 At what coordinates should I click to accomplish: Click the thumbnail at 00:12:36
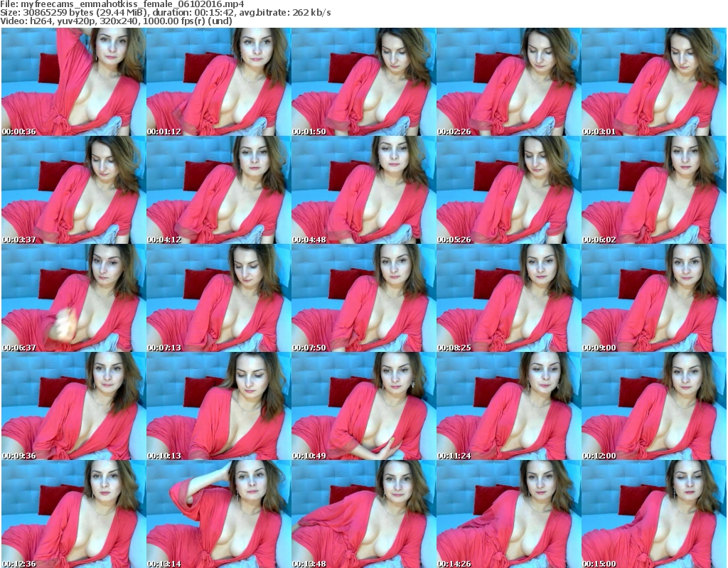click(73, 514)
